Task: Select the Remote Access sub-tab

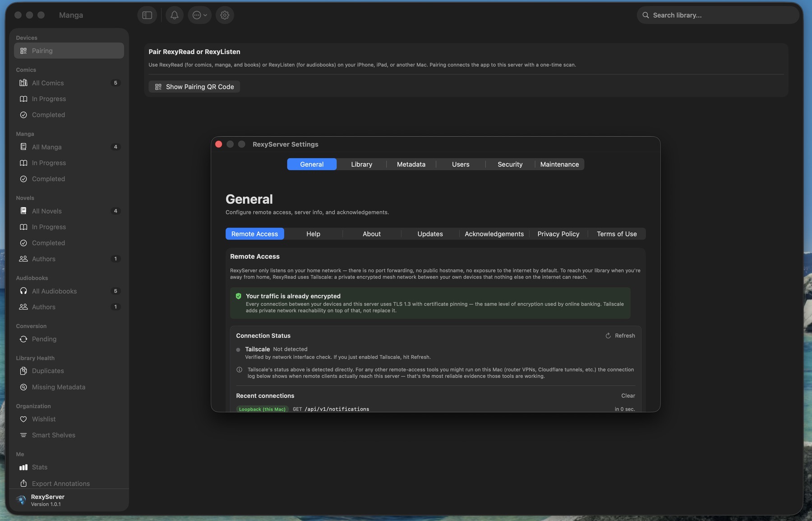Action: click(x=255, y=234)
